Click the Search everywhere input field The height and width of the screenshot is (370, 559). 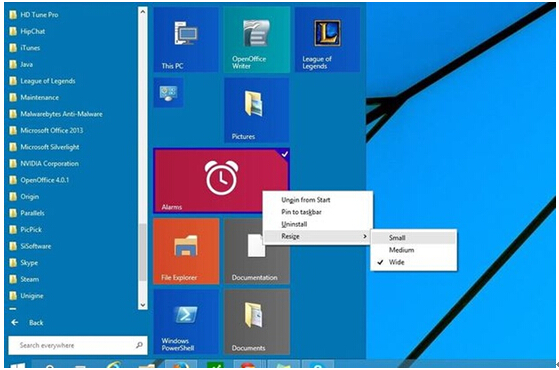coord(78,345)
